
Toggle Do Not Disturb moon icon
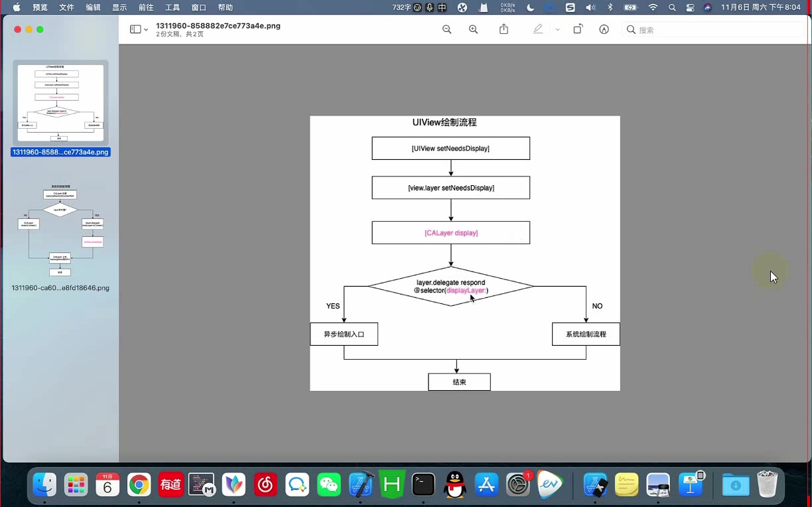click(530, 7)
